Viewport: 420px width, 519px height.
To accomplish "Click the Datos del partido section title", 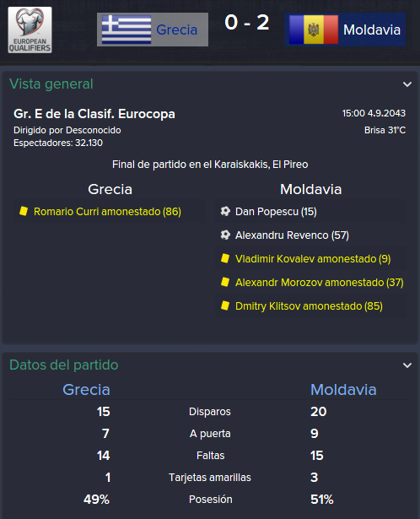I will click(64, 365).
